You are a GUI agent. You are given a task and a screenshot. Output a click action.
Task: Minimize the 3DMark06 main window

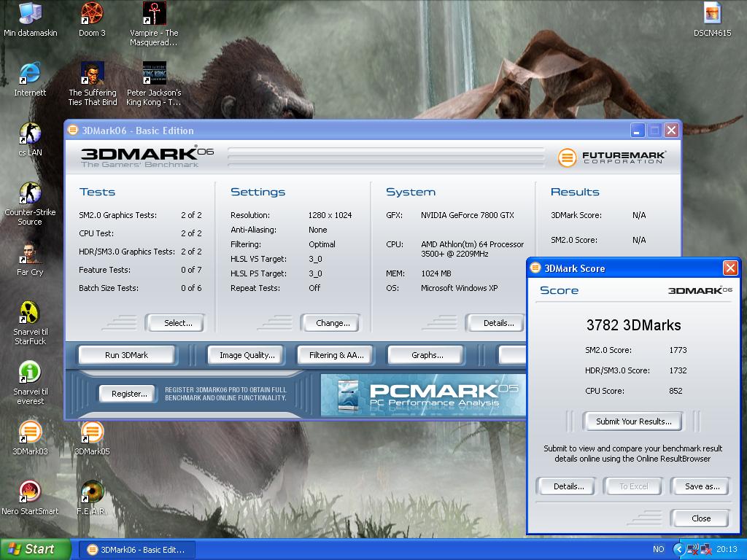click(638, 130)
